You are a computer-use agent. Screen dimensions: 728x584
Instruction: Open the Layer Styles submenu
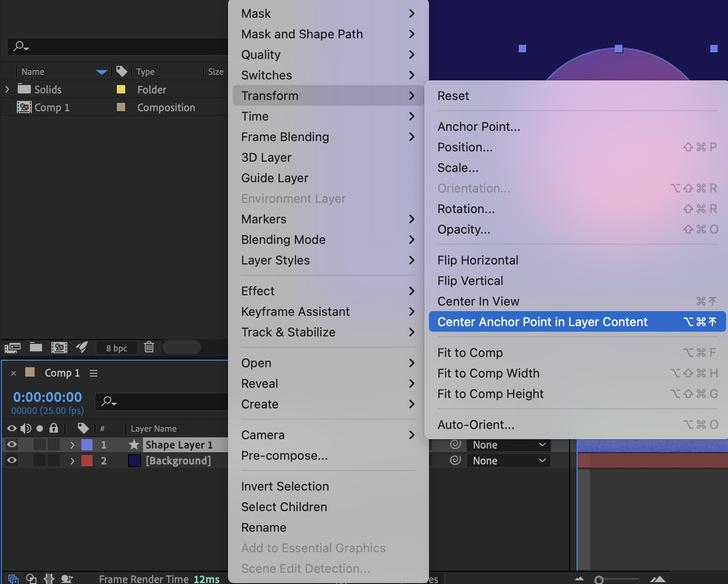tap(328, 260)
